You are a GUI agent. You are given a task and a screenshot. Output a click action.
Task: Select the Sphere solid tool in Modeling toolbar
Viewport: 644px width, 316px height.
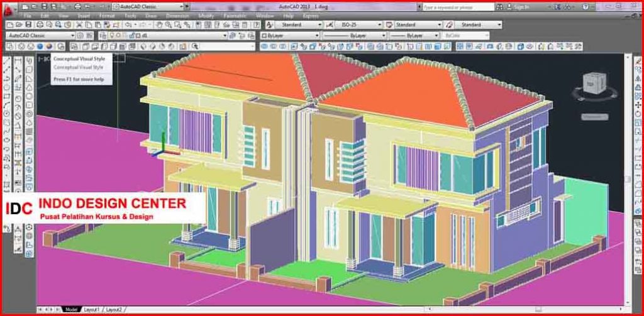pos(29,97)
